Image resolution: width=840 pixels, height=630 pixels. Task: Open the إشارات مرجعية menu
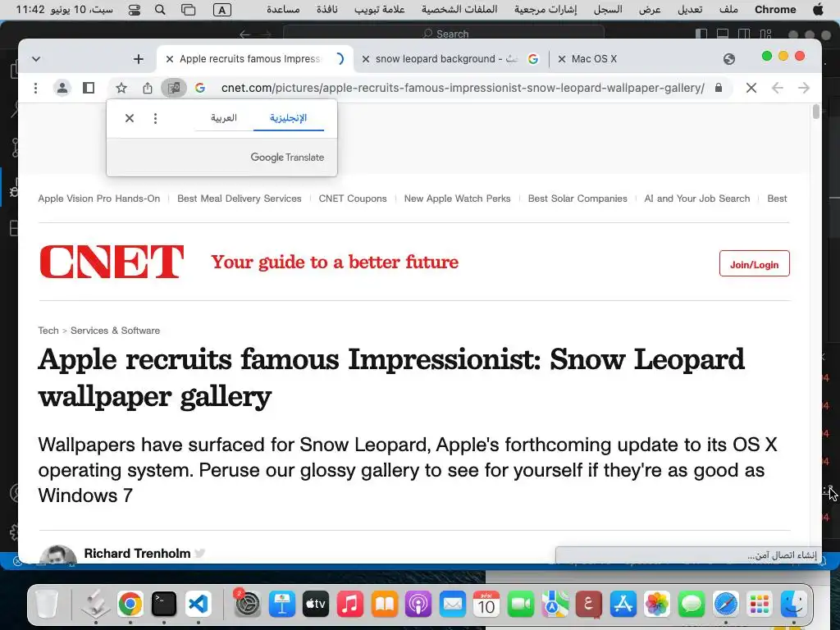tap(546, 10)
